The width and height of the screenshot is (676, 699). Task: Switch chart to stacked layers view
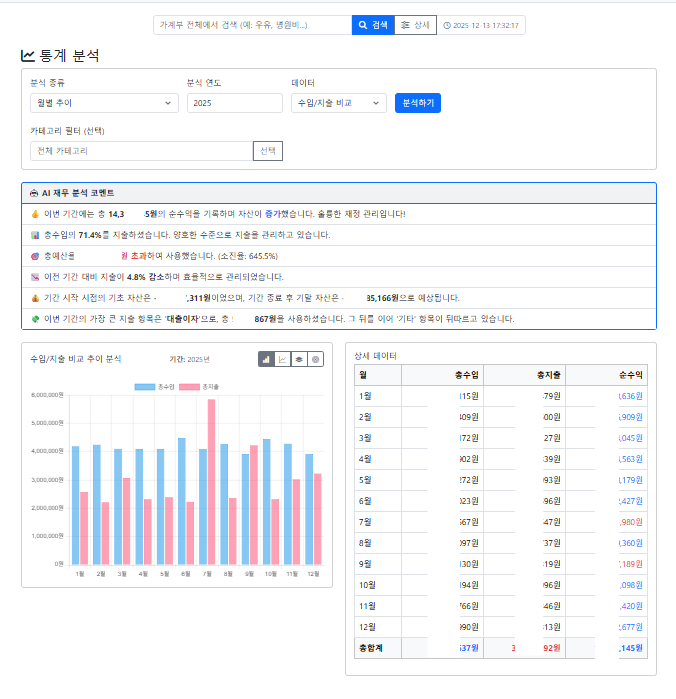click(x=299, y=359)
